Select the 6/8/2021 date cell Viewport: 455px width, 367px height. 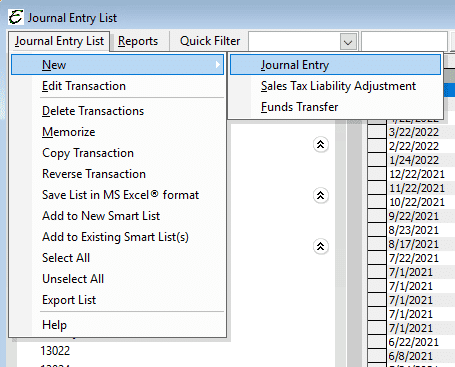pyautogui.click(x=421, y=356)
